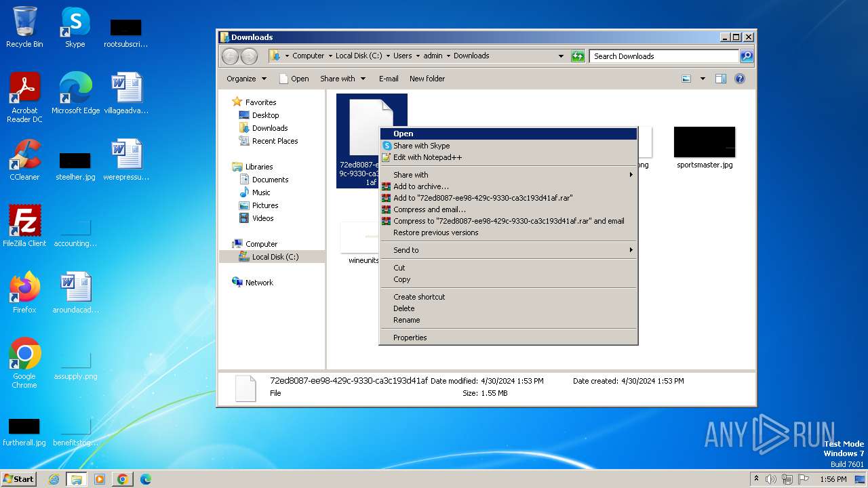
Task: Launch Skype desktop shortcut
Action: click(x=75, y=27)
